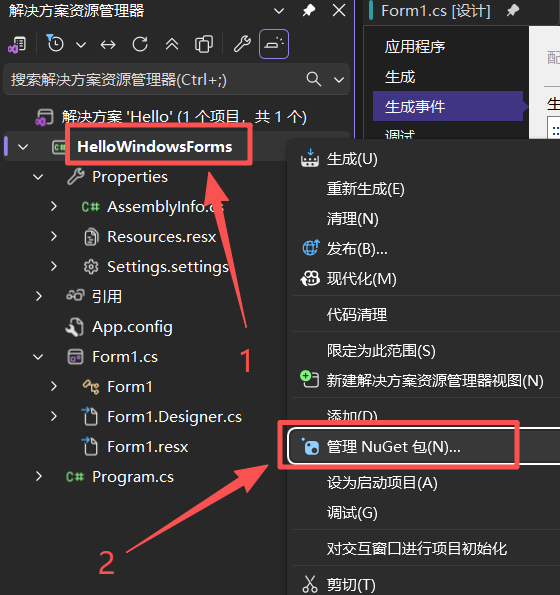Expand the Form1 class node
This screenshot has width=560, height=595.
point(54,387)
